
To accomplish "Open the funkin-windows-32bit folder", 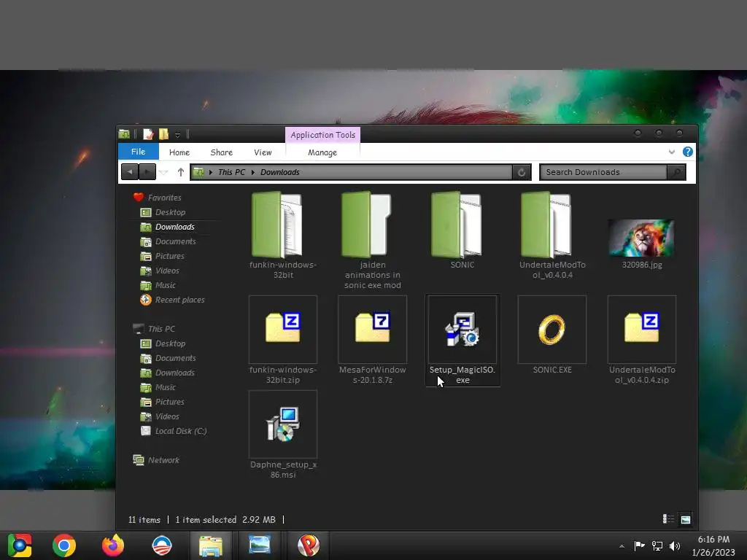I will (x=282, y=235).
